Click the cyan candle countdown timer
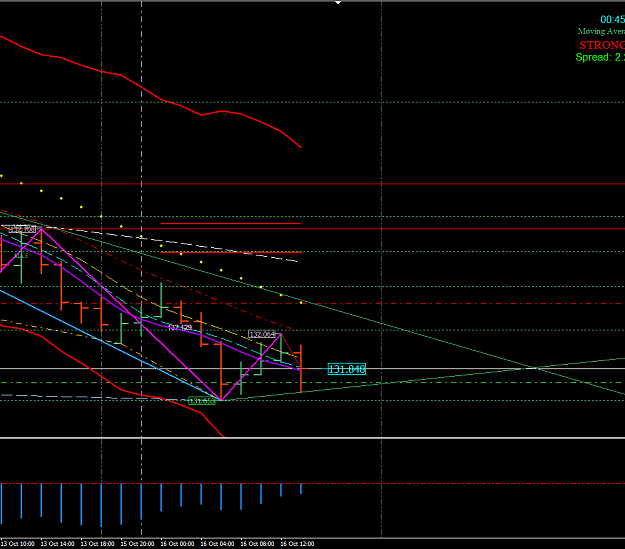This screenshot has width=625, height=549. coord(613,20)
